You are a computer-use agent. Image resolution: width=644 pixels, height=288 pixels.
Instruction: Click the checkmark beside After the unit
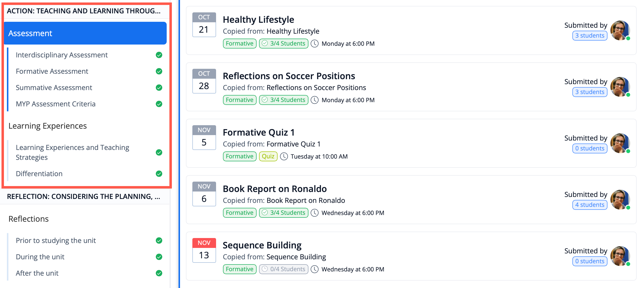coord(159,273)
